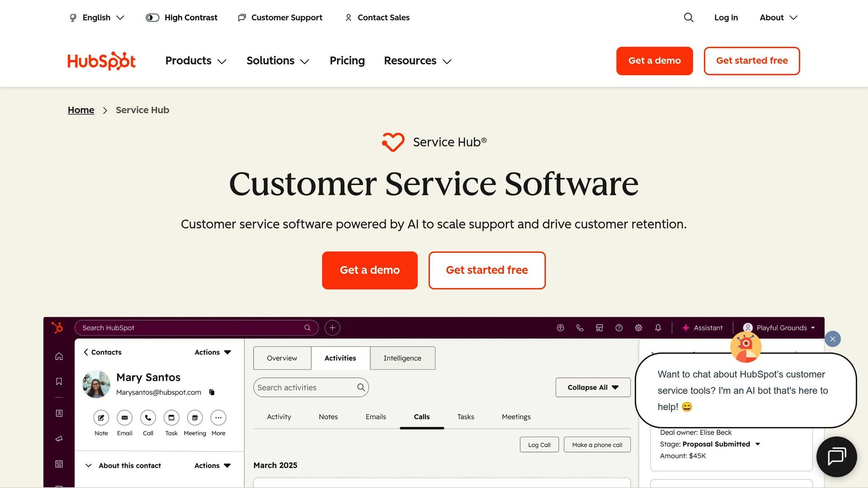Viewport: 868px width, 488px height.
Task: Click the Meeting icon under Mary Santos
Action: pos(195,418)
